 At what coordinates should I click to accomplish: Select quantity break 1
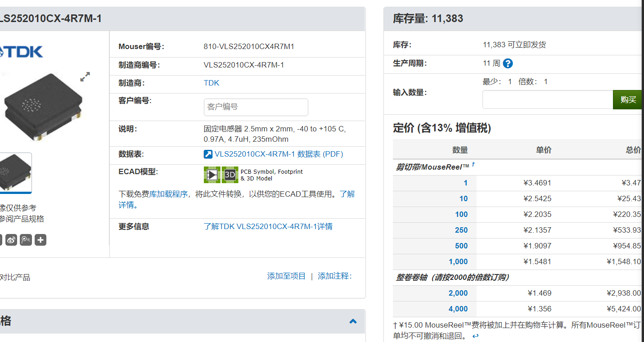point(465,183)
